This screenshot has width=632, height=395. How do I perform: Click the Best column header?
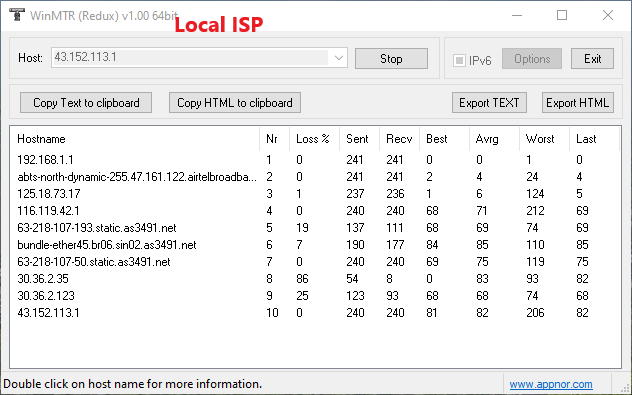tap(445, 139)
